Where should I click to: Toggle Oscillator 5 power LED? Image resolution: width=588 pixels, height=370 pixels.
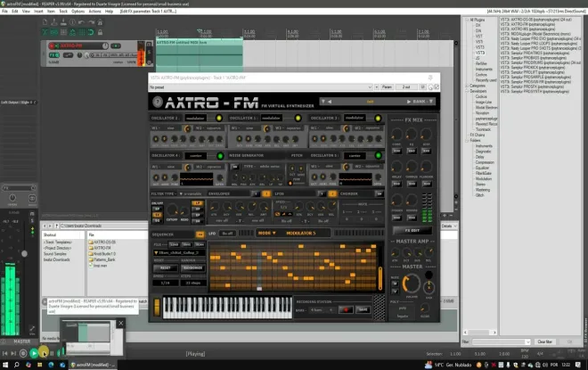379,155
